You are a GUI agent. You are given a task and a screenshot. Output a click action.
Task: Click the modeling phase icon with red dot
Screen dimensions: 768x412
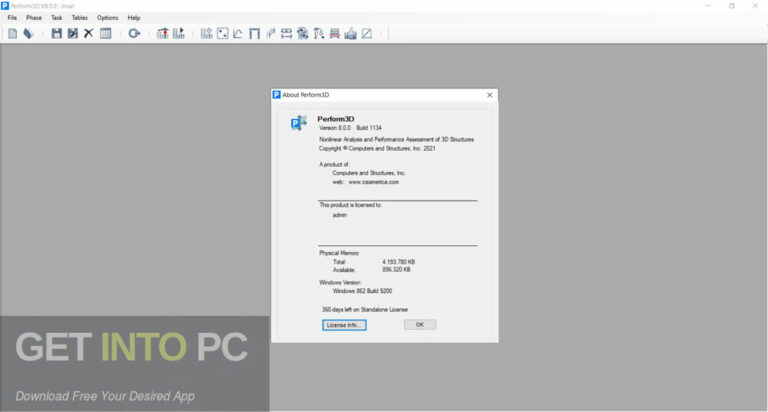point(163,33)
